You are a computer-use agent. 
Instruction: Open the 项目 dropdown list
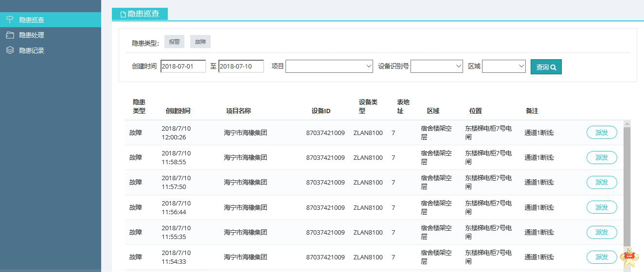[x=329, y=67]
